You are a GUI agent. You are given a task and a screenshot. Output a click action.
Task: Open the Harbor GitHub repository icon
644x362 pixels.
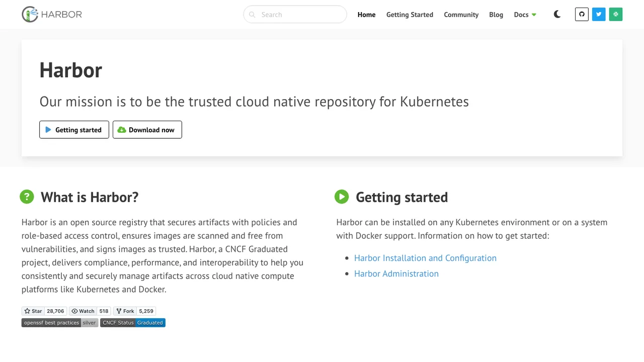(582, 14)
